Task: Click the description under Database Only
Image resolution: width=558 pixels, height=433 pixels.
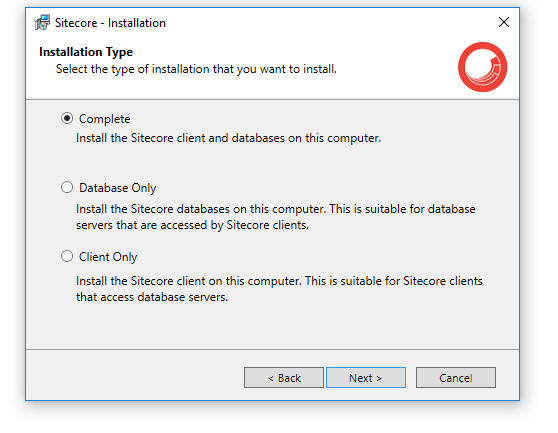Action: tap(276, 217)
